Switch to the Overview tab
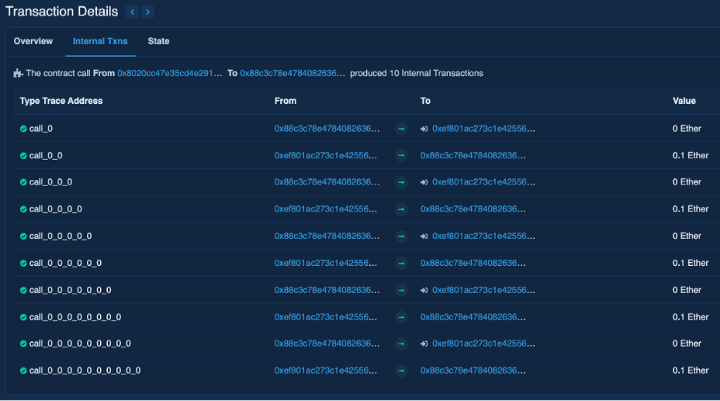Image resolution: width=720 pixels, height=401 pixels. click(33, 41)
